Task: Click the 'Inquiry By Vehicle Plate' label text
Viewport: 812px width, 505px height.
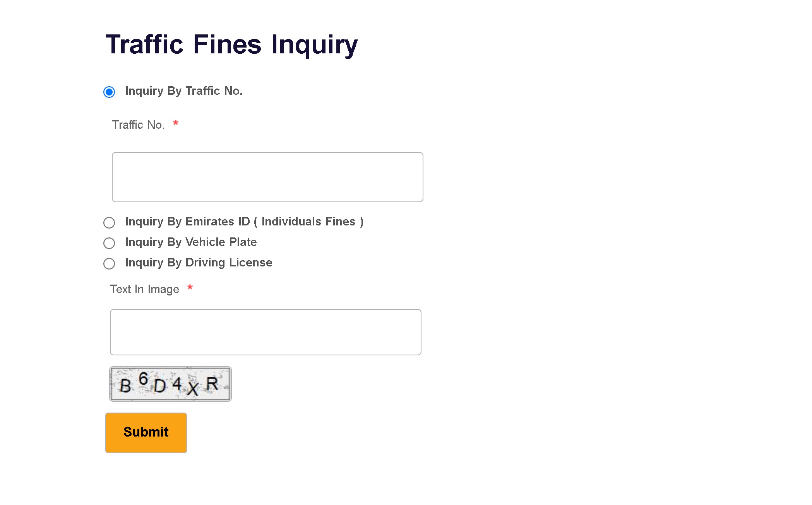Action: point(191,242)
